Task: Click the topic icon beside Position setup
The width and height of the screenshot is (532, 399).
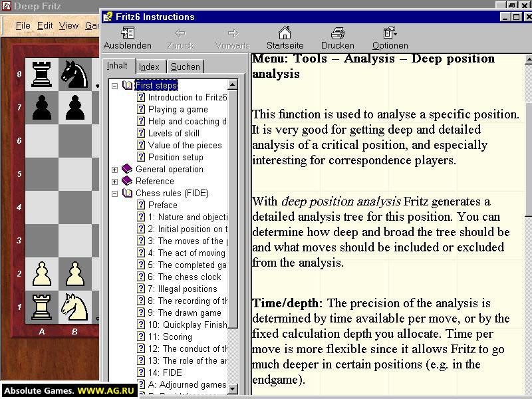Action: 141,157
